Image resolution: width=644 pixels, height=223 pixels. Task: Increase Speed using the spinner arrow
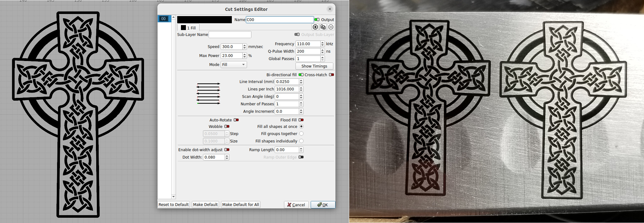[x=245, y=45]
